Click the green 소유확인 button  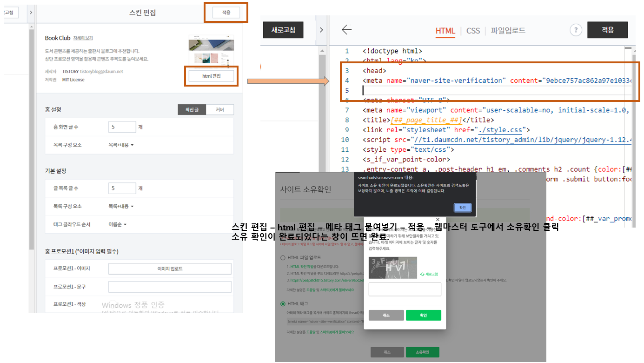(x=423, y=352)
